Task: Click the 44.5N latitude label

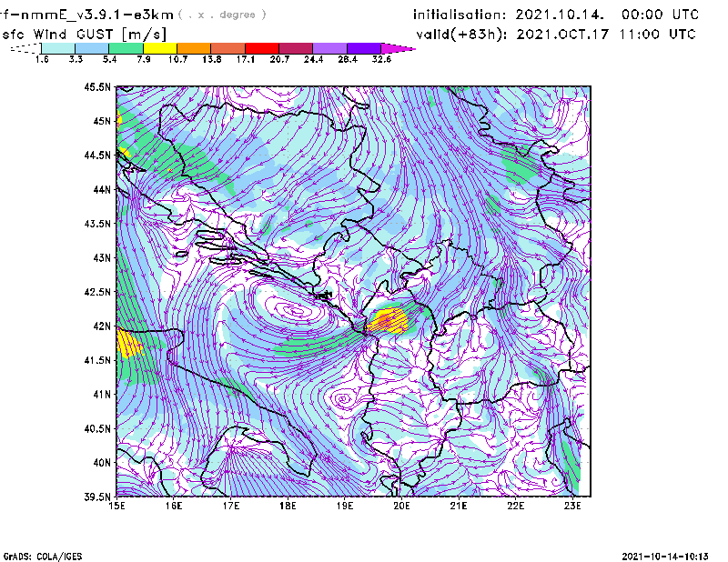Action: [97, 155]
